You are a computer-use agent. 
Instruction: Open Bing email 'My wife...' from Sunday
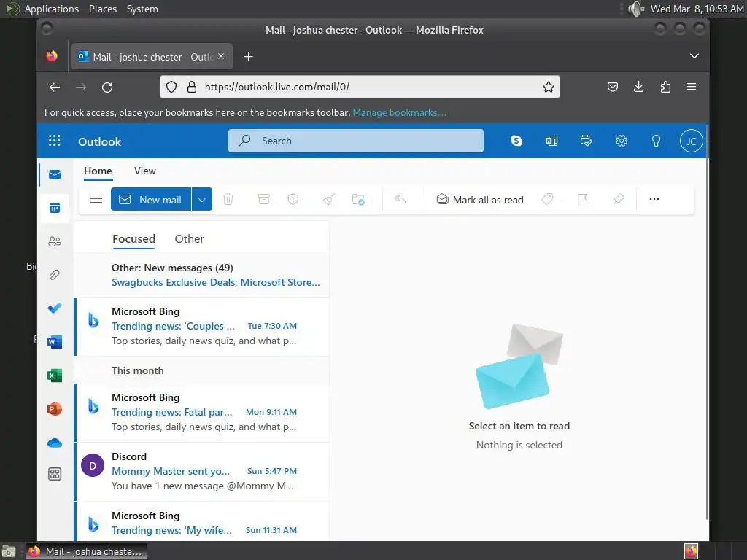point(202,522)
